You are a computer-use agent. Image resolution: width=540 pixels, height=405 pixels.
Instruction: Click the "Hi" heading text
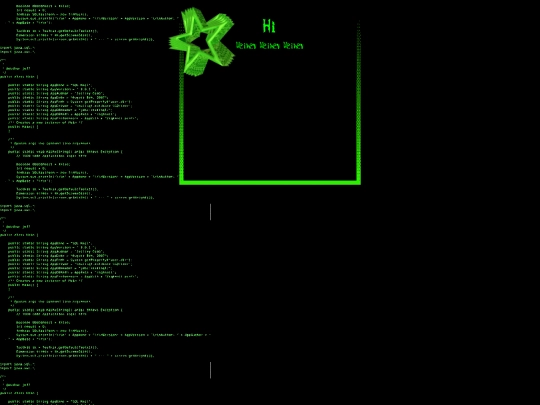point(269,26)
